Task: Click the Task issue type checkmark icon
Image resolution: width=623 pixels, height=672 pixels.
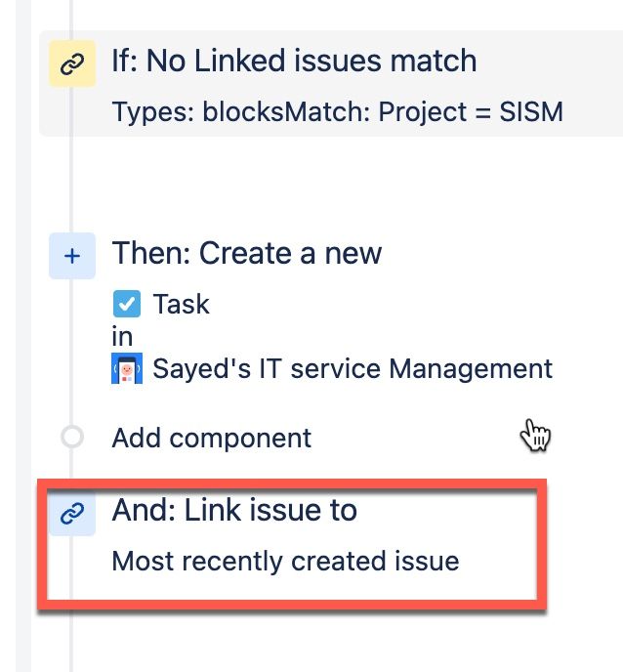Action: [126, 304]
